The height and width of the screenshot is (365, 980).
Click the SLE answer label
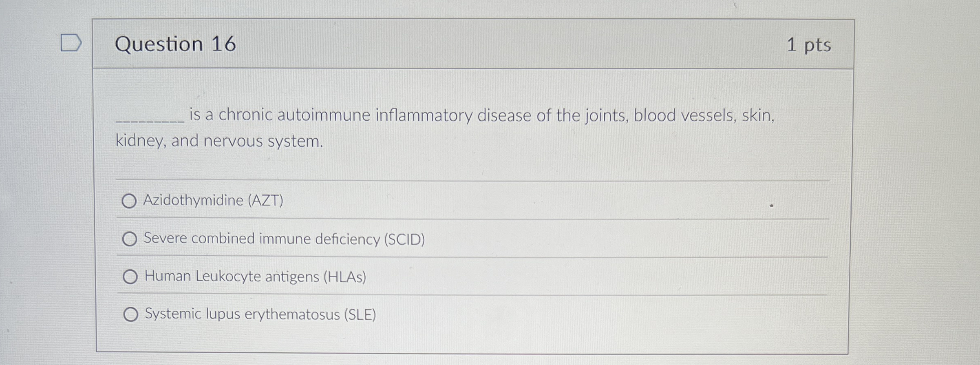[260, 314]
